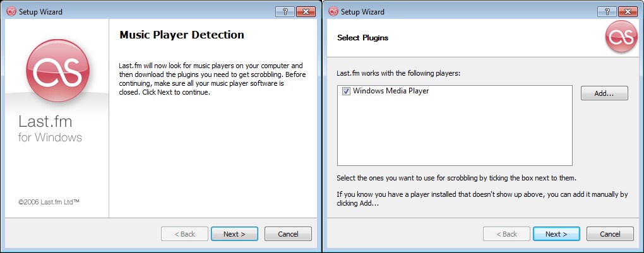Screen dimensions: 644x253
Task: Select the Windows Media Player list entry label
Action: (391, 91)
